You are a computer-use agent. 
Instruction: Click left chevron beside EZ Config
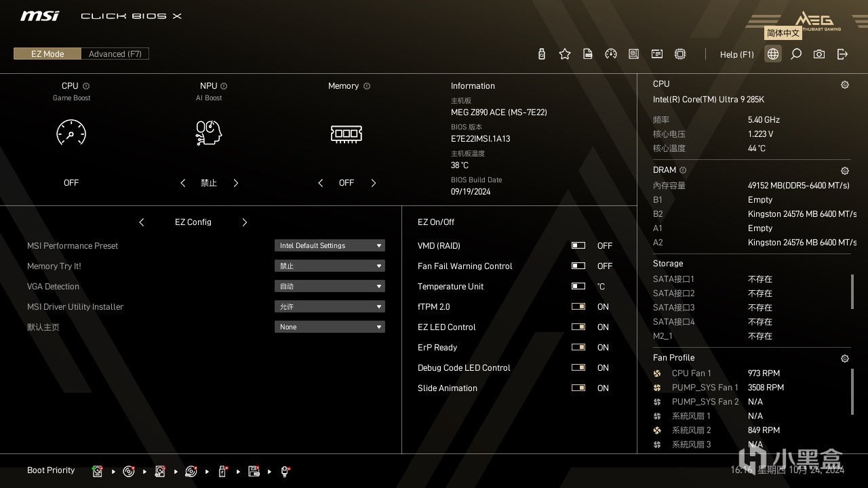point(142,222)
